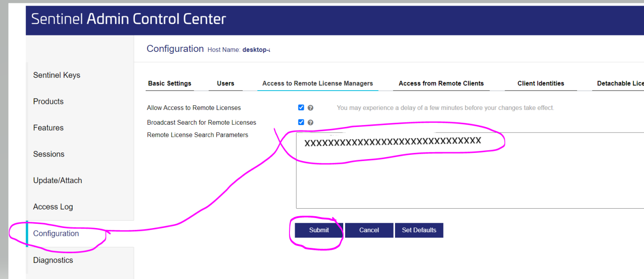Screen dimensions: 644x279
Task: Select Configuration in the sidebar
Action: (x=56, y=234)
